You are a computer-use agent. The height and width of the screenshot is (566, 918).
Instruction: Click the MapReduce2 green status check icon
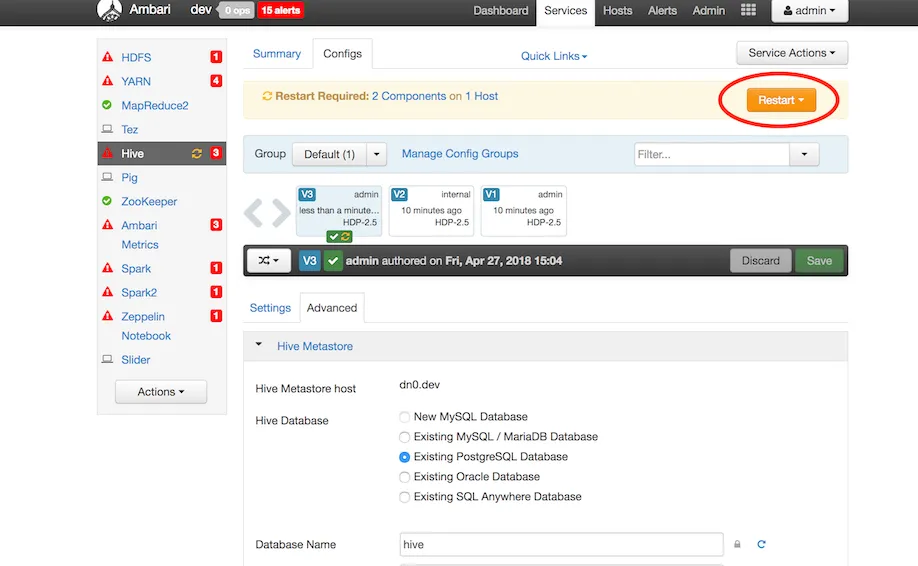click(x=107, y=105)
